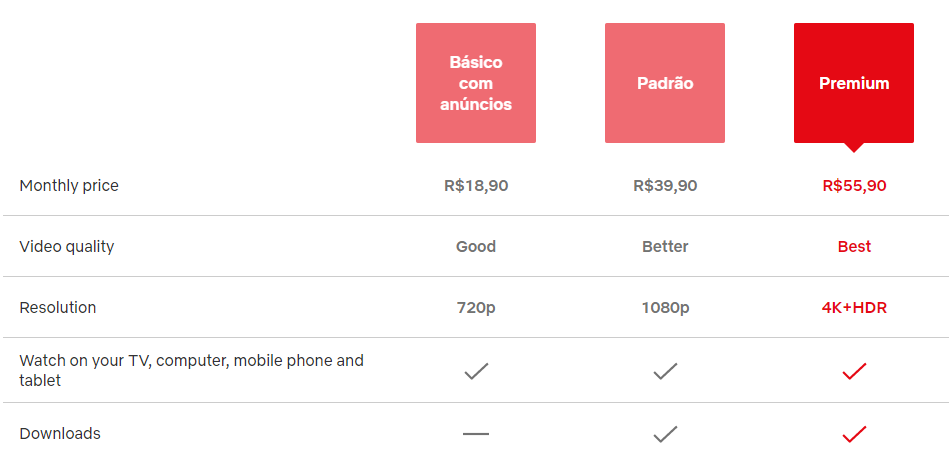Screen dimensions: 950x475
Task: Click the Good video quality value
Action: (476, 247)
